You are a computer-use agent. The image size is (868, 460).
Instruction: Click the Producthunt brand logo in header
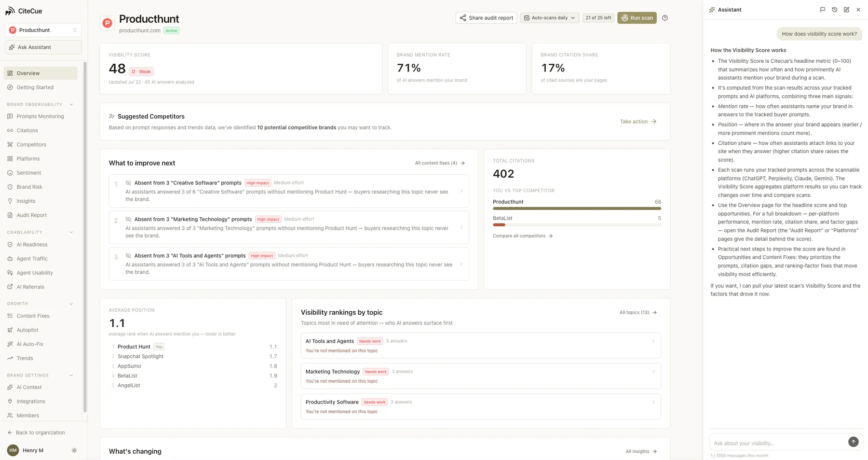[x=108, y=23]
